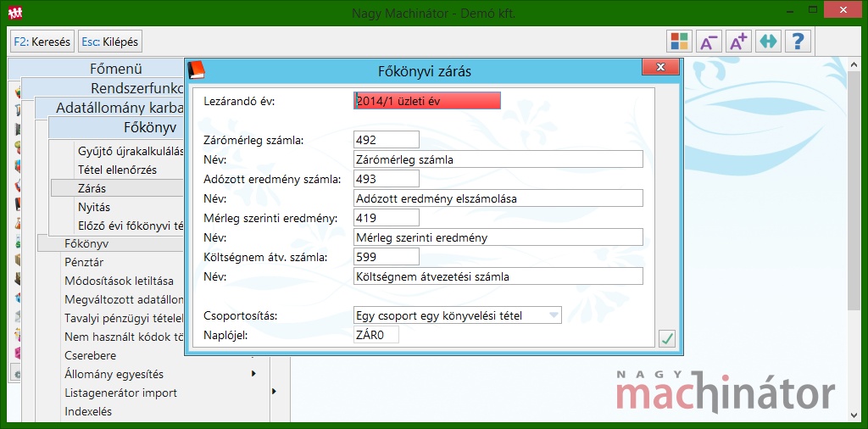This screenshot has width=868, height=429.
Task: Decrease font size with A- icon
Action: [709, 42]
